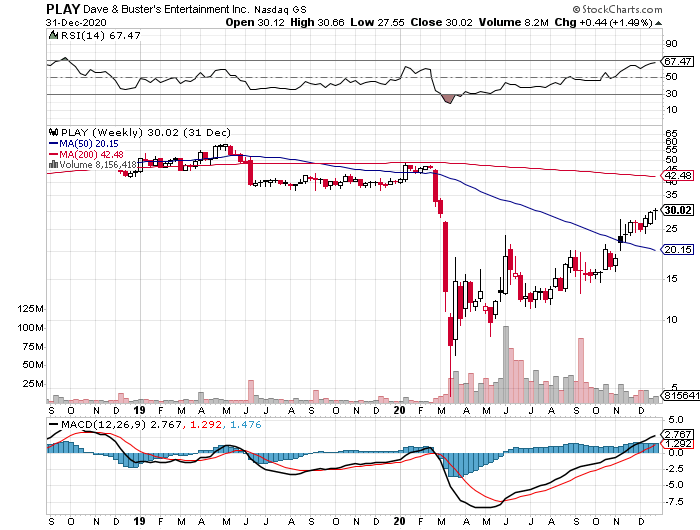Viewport: 700px width, 530px height.
Task: Click year 20 marker under MACD panel
Action: click(399, 521)
